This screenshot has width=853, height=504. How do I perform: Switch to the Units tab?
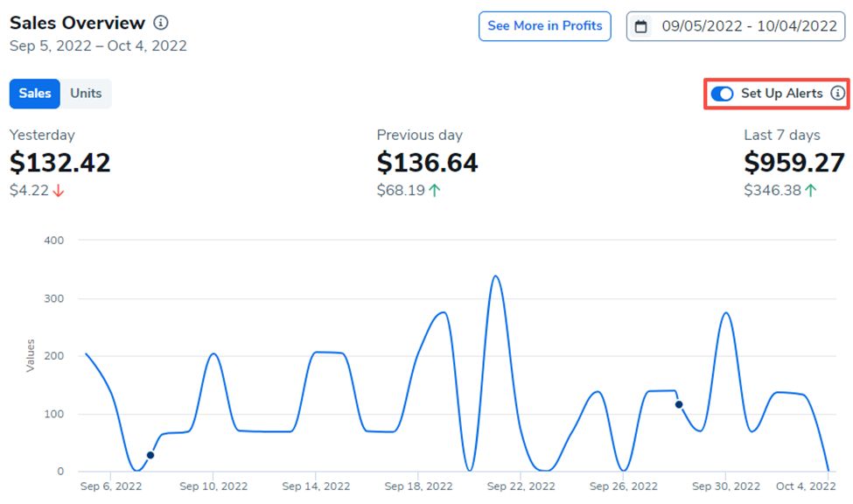pos(86,94)
